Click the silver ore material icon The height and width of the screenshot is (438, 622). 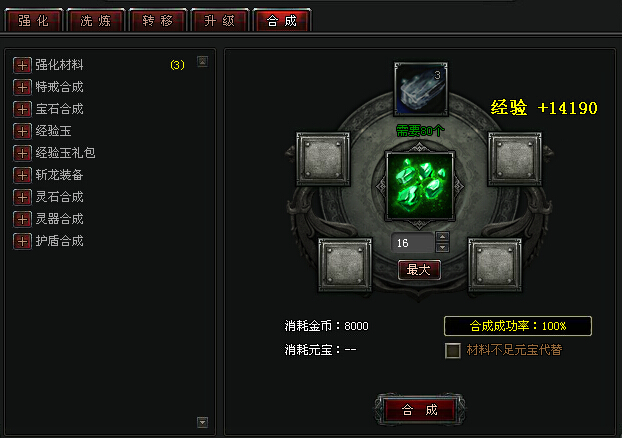point(421,88)
